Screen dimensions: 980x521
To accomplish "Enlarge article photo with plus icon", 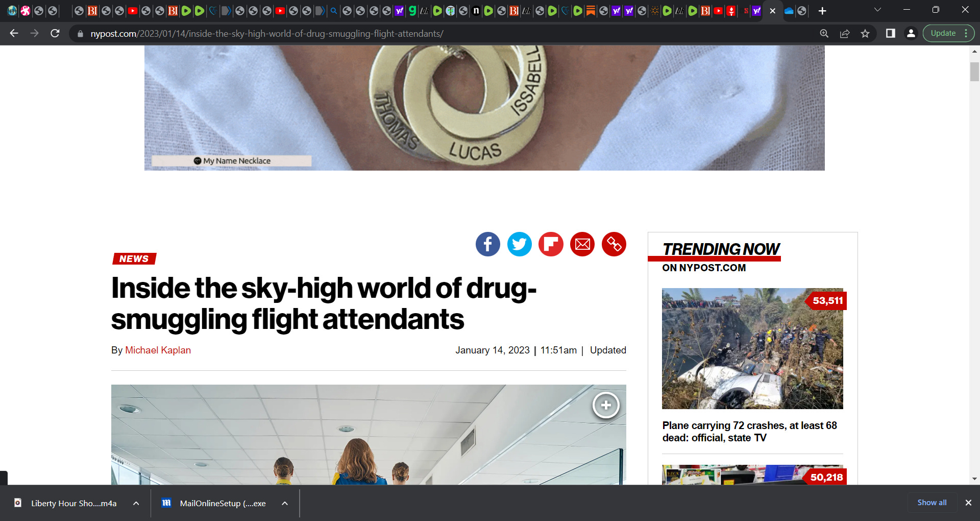I will point(606,405).
